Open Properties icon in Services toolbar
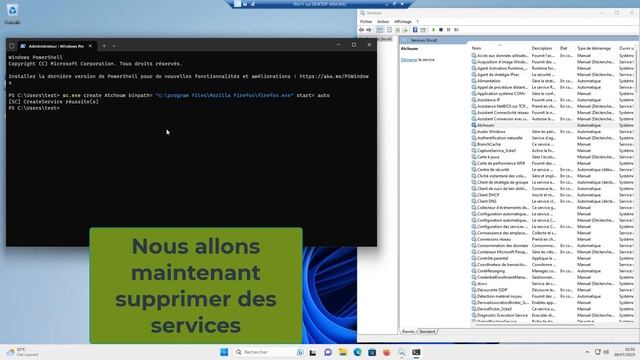Screen dimensions: 640x360 tap(389, 30)
